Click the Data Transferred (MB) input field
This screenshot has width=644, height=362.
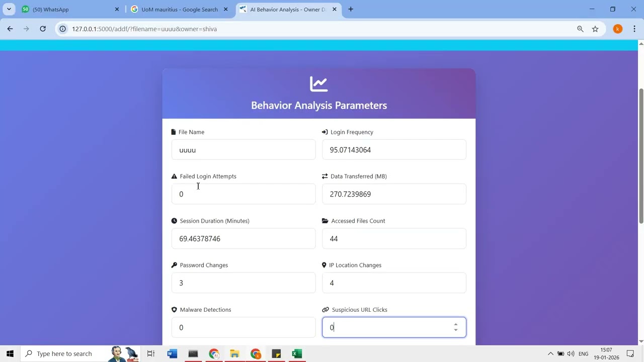[x=394, y=194]
